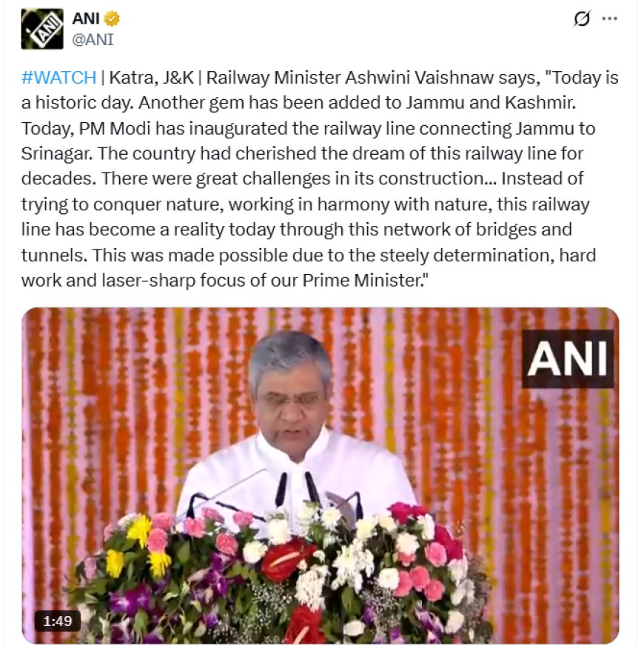Click the marigold garland backdrop left of speaker
The width and height of the screenshot is (644, 645).
132,411
